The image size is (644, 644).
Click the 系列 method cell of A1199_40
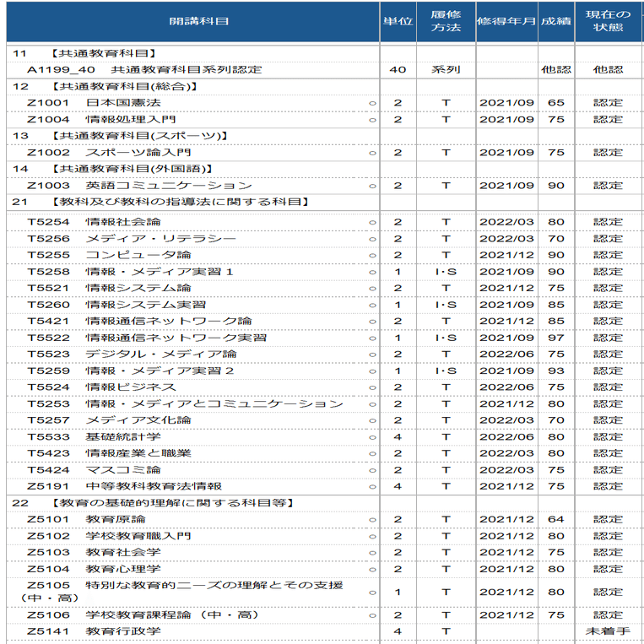tap(446, 70)
